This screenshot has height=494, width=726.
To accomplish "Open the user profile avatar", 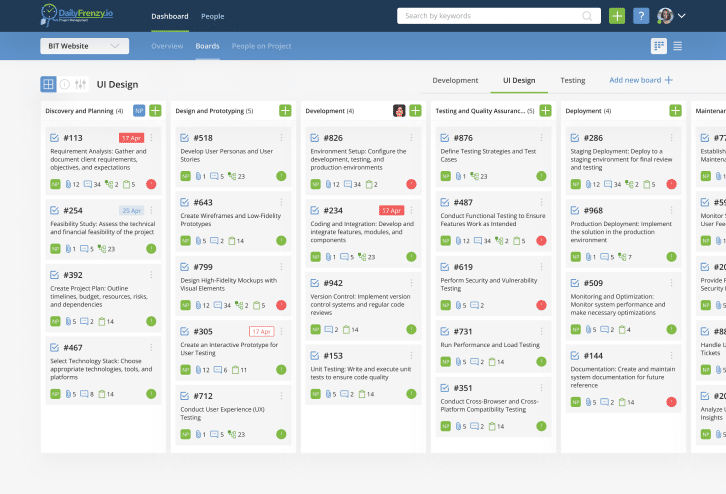I will coord(665,16).
